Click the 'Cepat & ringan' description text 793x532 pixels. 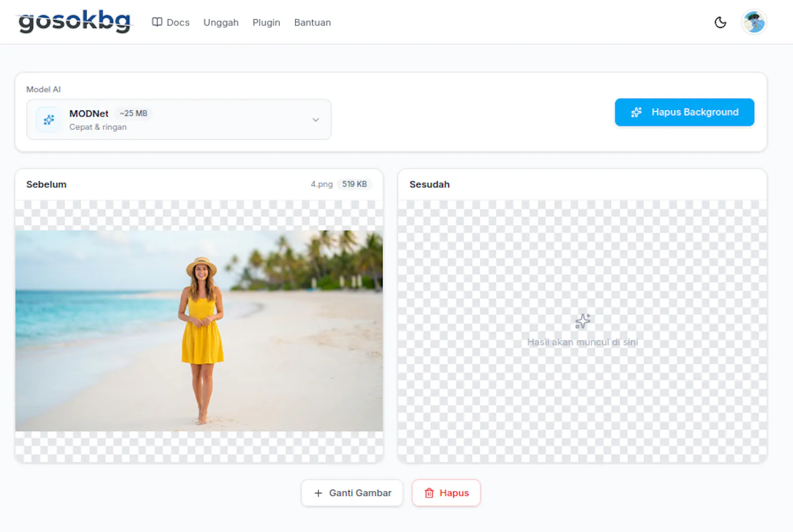(98, 127)
